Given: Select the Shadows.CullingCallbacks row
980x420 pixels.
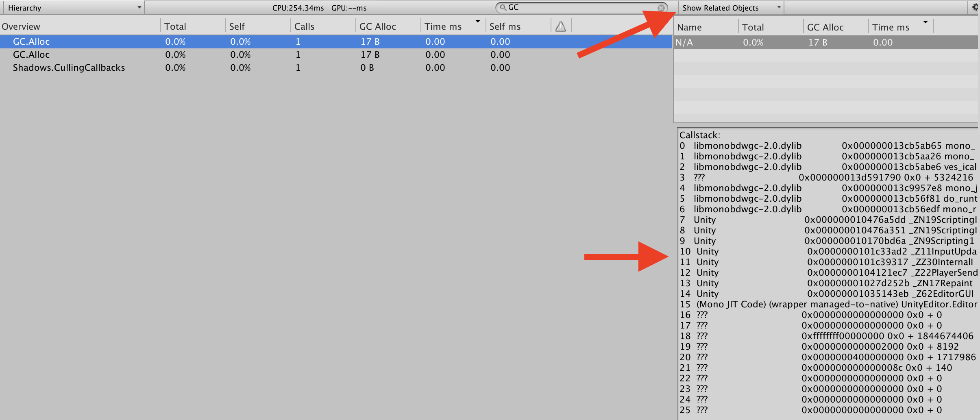Looking at the screenshot, I should pos(336,67).
